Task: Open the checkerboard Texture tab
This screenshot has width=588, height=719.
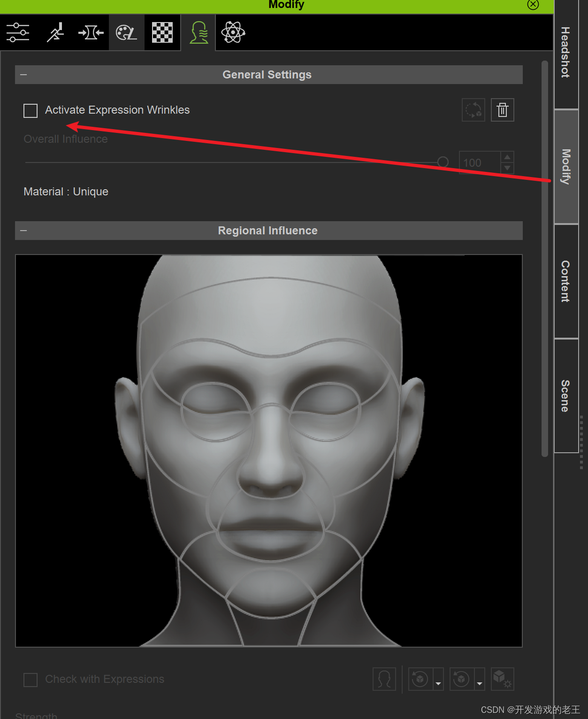Action: tap(162, 32)
